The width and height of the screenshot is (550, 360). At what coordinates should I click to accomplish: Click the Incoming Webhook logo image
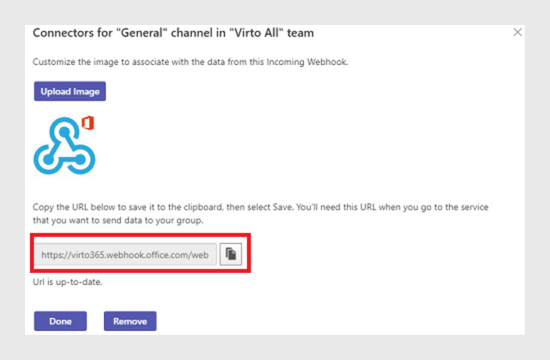point(64,145)
